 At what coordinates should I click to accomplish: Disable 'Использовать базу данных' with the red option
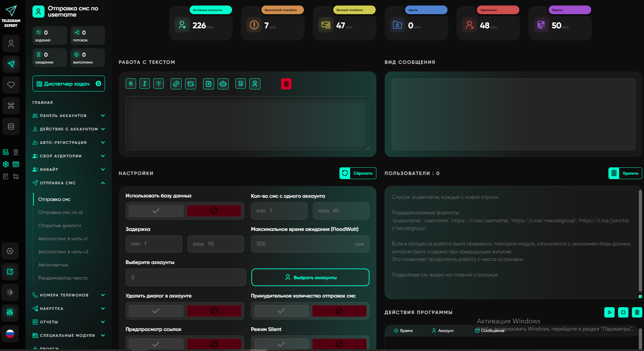point(214,211)
